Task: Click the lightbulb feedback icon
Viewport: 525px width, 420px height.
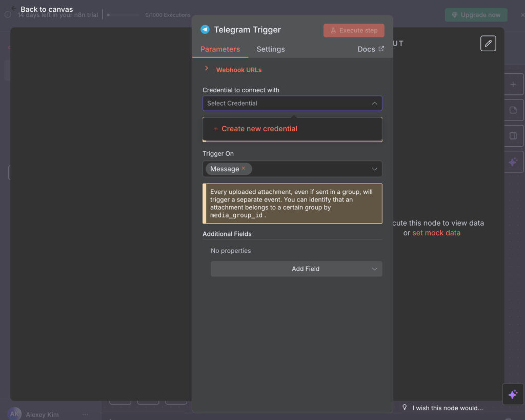Action: coord(405,408)
